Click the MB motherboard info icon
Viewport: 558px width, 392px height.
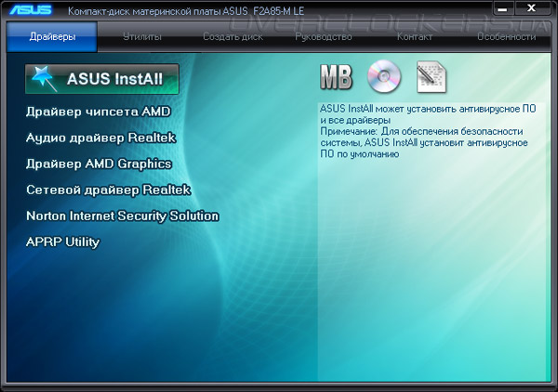coord(336,77)
